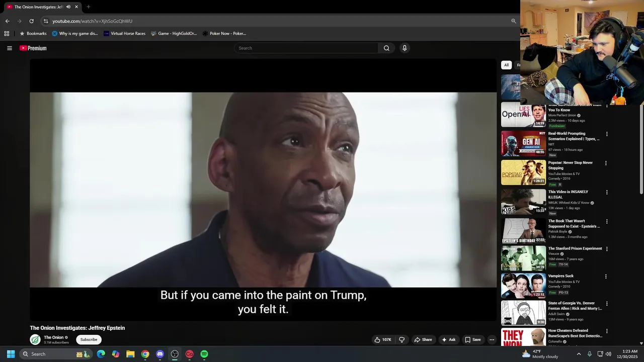This screenshot has height=362, width=644.
Task: Click the browser back arrow
Action: (7, 21)
